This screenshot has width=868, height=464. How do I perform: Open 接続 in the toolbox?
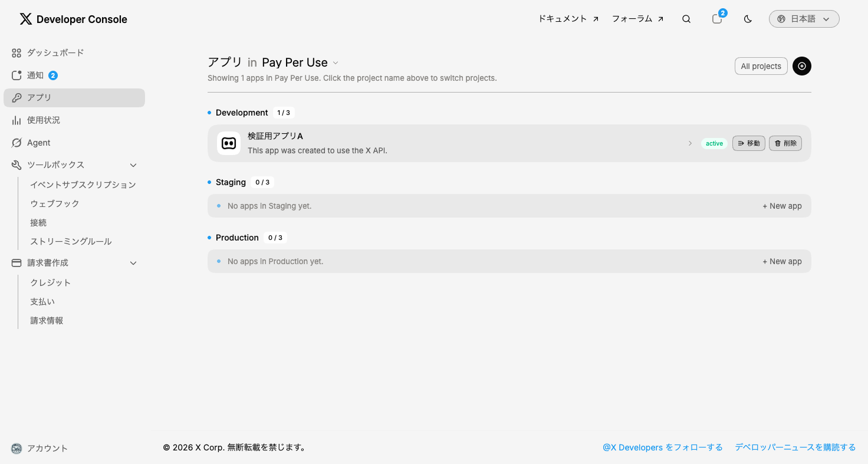tap(38, 222)
